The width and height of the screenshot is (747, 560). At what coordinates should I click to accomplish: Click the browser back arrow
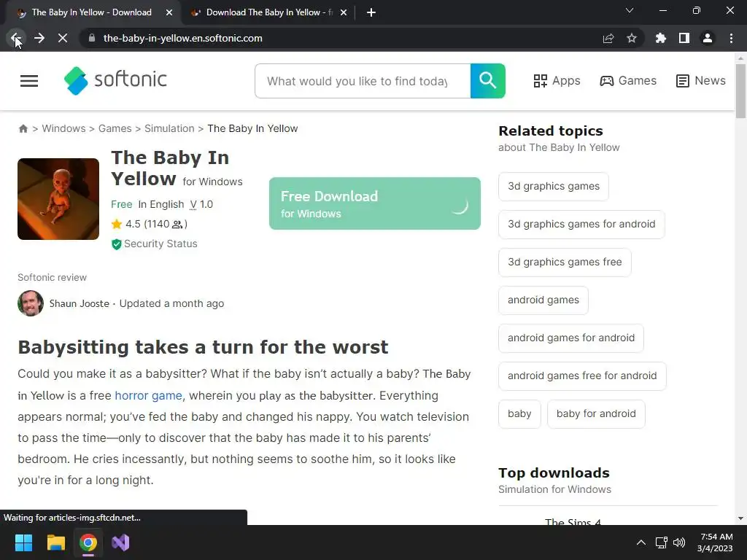(x=15, y=38)
